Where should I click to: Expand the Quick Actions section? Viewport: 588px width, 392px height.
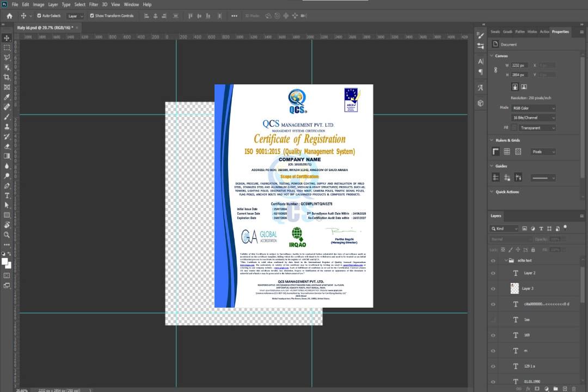pos(492,192)
